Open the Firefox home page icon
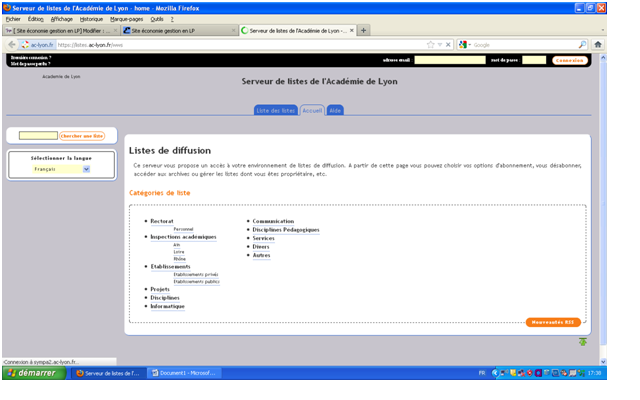This screenshot has width=640, height=400. click(x=598, y=44)
